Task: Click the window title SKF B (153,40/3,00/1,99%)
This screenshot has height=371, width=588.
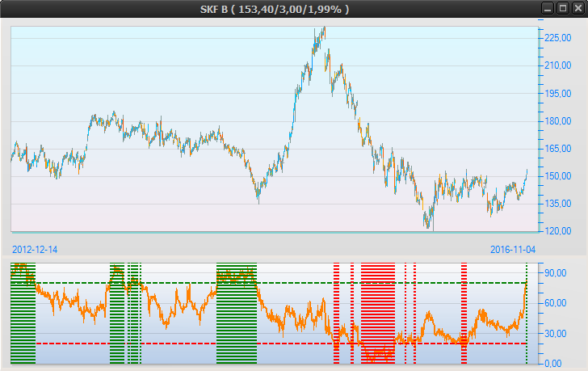Action: click(275, 9)
